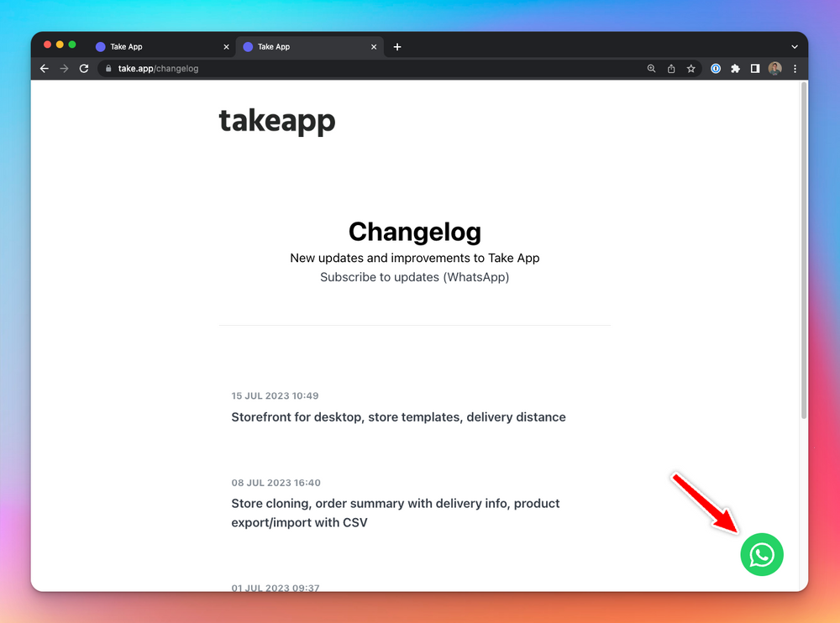Click the page vertical scrollbar

pos(804,250)
